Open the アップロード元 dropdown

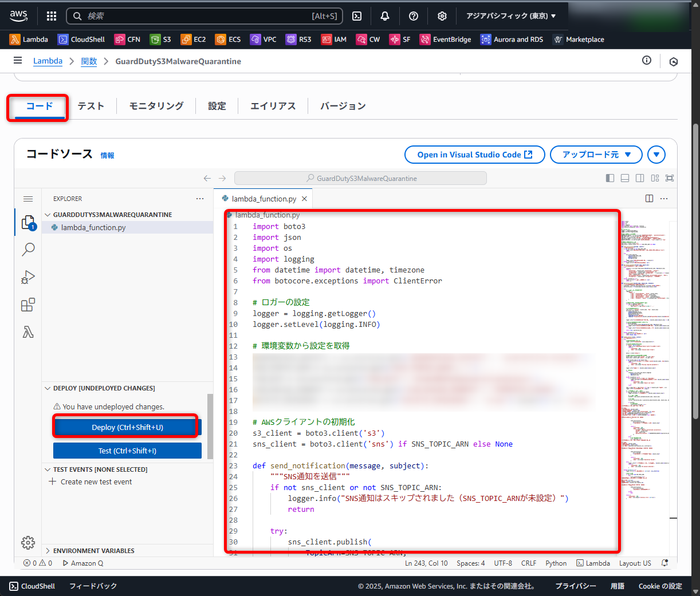point(596,155)
